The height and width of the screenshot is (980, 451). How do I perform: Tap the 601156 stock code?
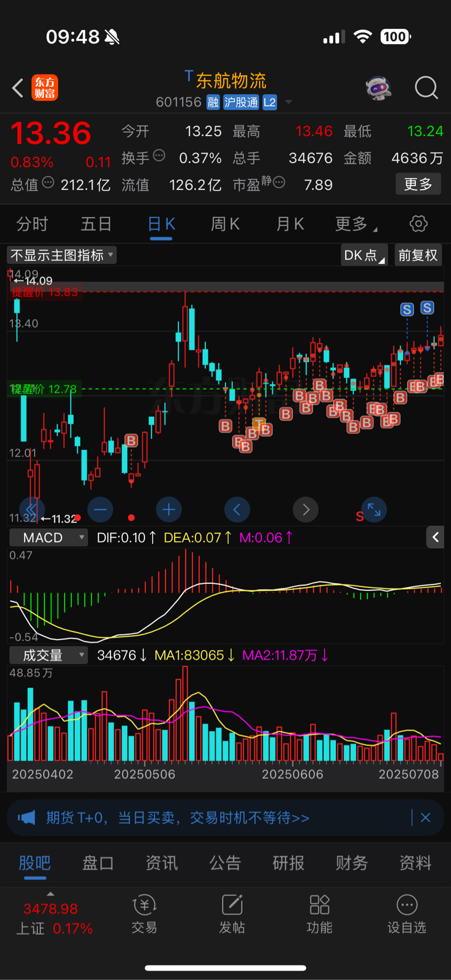pos(179,102)
